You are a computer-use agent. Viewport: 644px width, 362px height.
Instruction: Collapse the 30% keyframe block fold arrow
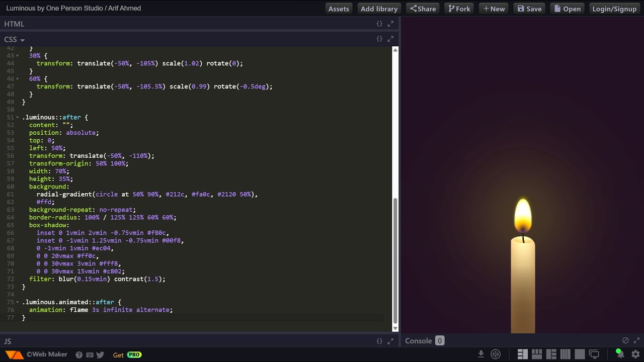coord(18,56)
